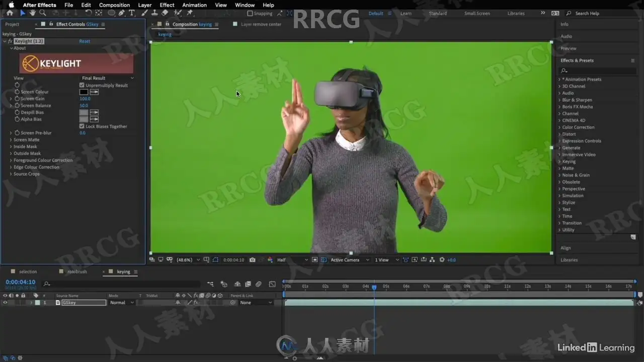Open the Composition menu
644x362 pixels.
pos(114,5)
